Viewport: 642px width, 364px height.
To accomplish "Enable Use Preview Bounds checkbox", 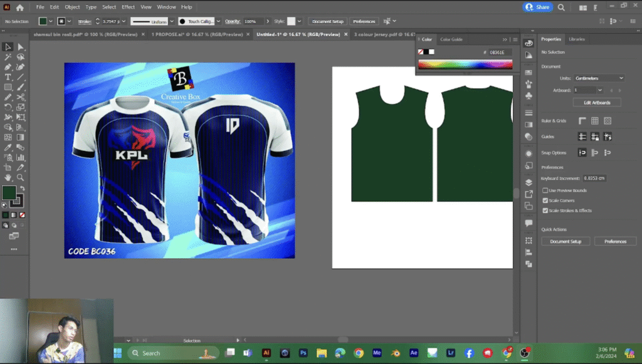I will (545, 190).
